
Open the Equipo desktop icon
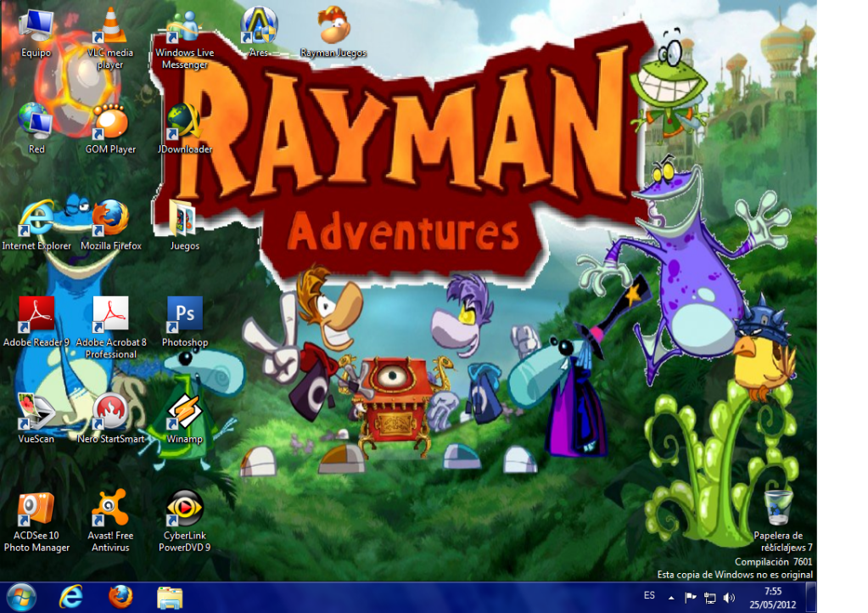coord(36,34)
